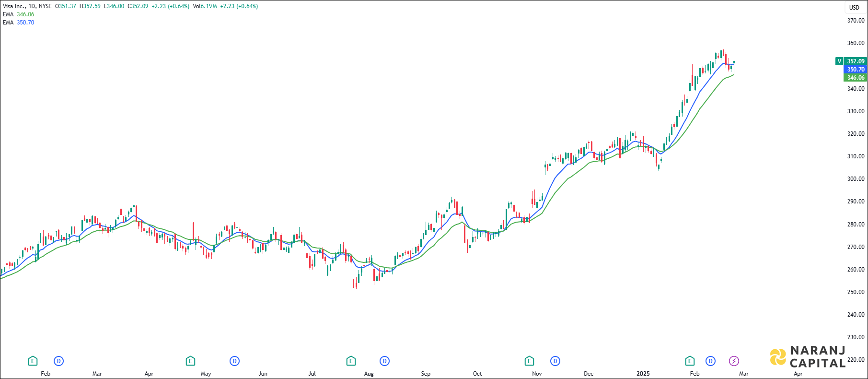Click the 360.00 price axis label

(x=856, y=43)
